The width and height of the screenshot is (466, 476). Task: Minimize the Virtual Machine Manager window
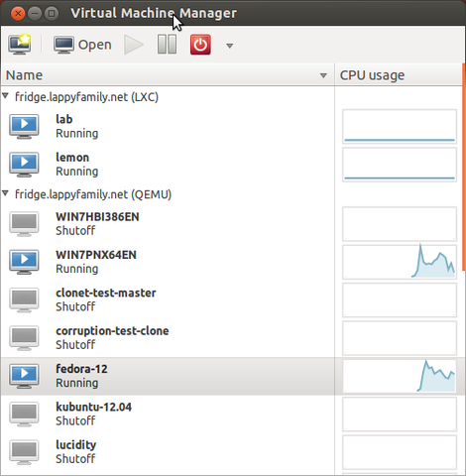tap(35, 14)
